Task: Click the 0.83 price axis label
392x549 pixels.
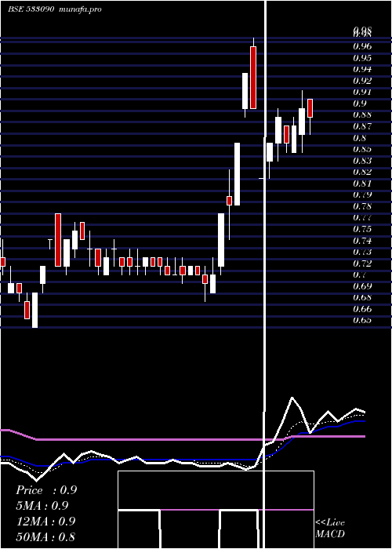Action: coord(362,160)
